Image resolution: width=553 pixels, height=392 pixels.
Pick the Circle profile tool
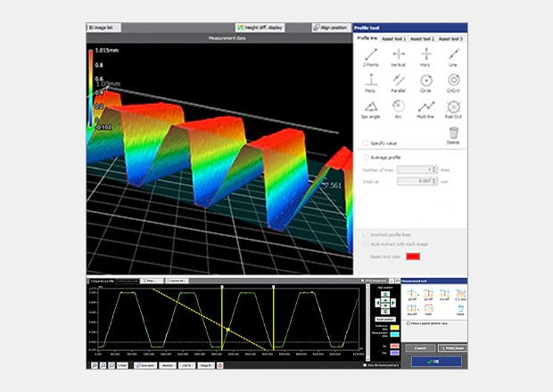click(426, 81)
